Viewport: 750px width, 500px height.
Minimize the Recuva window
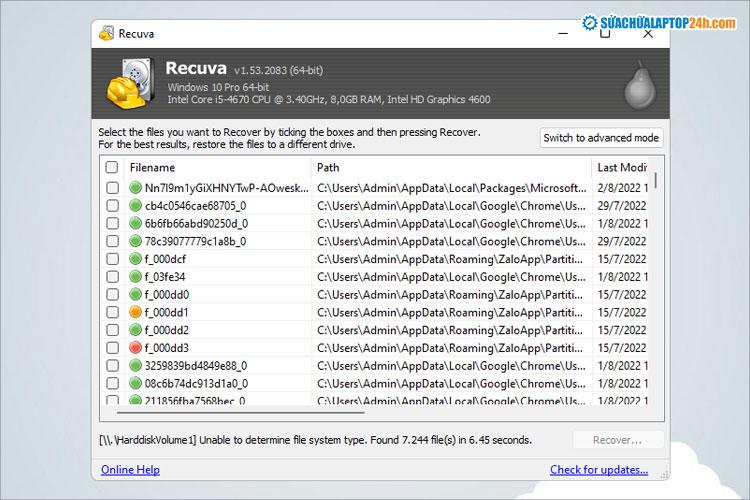tap(563, 34)
